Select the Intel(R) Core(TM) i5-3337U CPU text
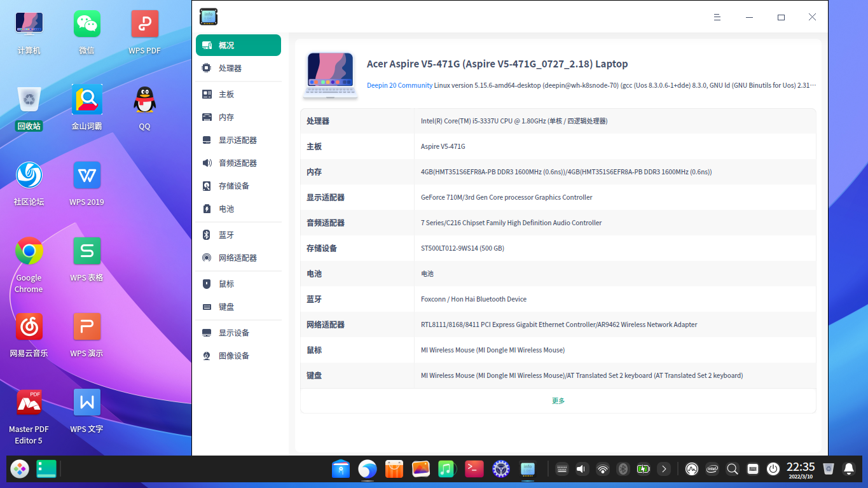Image resolution: width=868 pixels, height=488 pixels. (514, 121)
